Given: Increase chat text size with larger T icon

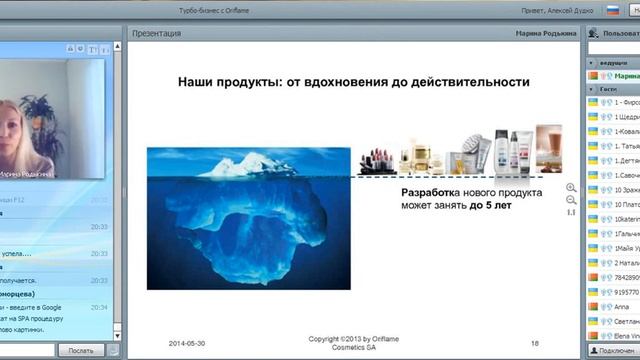Looking at the screenshot, I should point(93,50).
